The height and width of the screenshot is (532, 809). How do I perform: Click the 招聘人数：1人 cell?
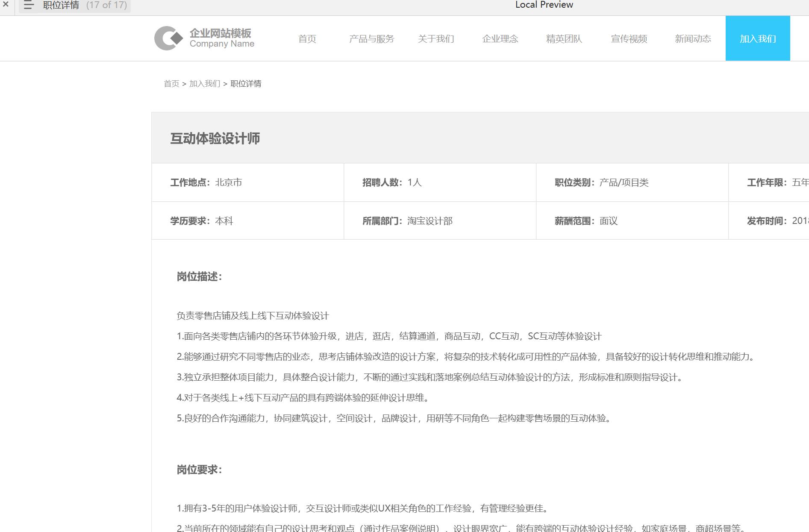pos(440,182)
